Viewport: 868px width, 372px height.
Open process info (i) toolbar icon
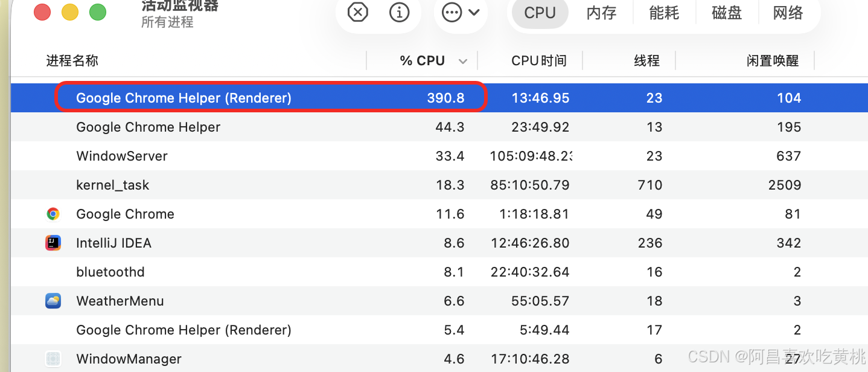pyautogui.click(x=400, y=12)
